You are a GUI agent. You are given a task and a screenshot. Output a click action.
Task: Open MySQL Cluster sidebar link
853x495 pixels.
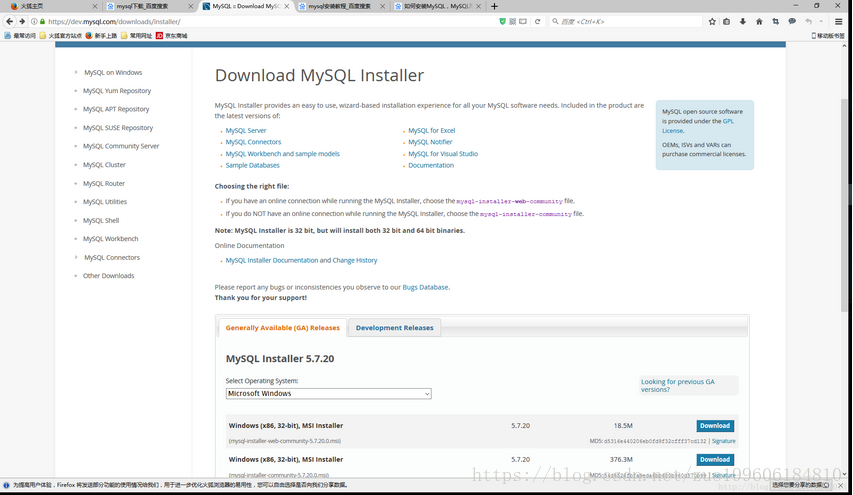(104, 164)
